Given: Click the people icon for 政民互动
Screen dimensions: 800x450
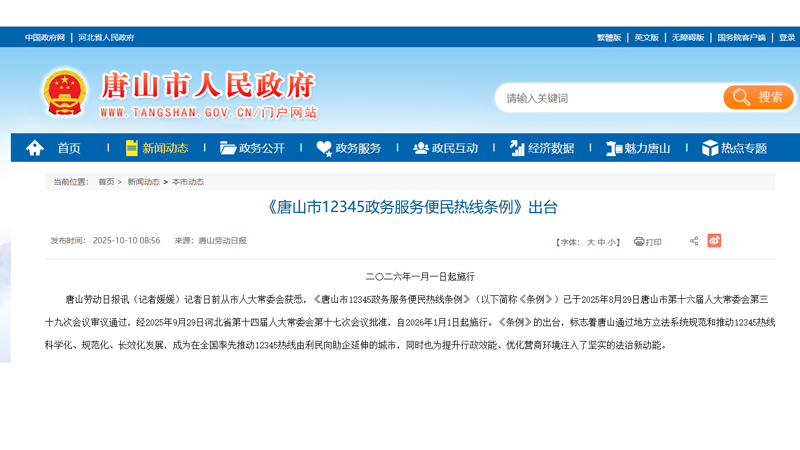Looking at the screenshot, I should coord(420,148).
